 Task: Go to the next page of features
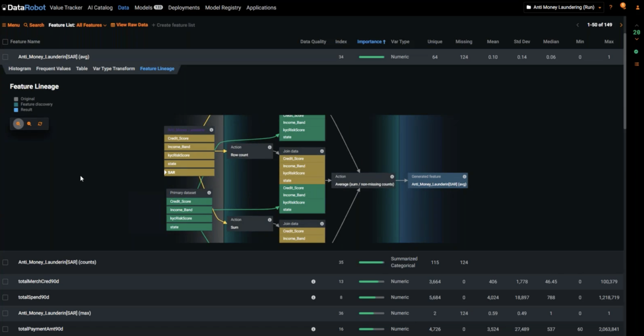pyautogui.click(x=621, y=25)
